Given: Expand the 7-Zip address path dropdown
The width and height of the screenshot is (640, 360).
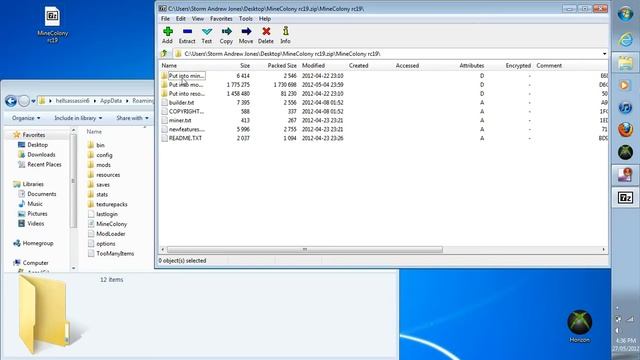Looking at the screenshot, I should 604,54.
